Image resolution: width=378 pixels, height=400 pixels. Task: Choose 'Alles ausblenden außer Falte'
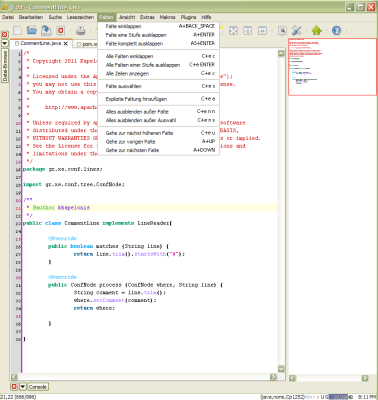[159, 111]
